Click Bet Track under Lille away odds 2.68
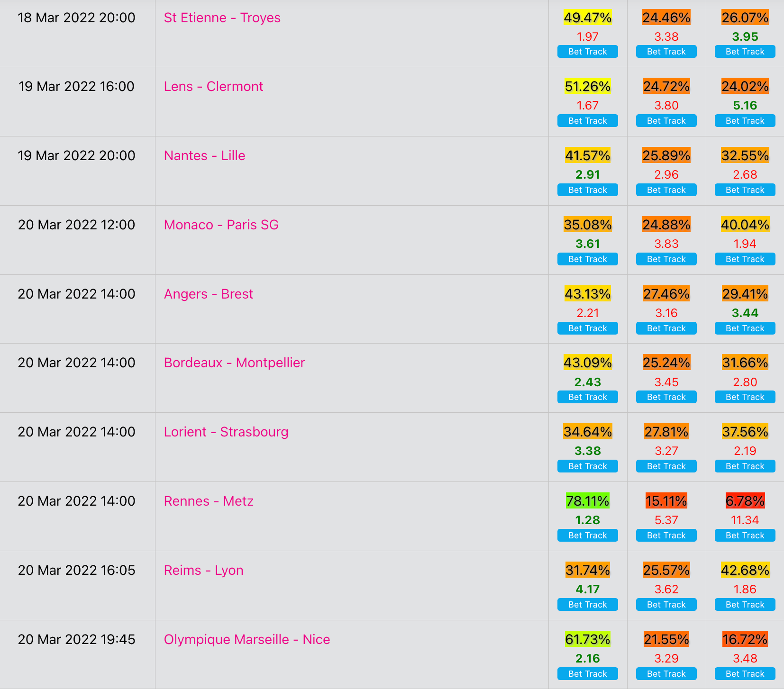This screenshot has height=690, width=784. tap(745, 190)
